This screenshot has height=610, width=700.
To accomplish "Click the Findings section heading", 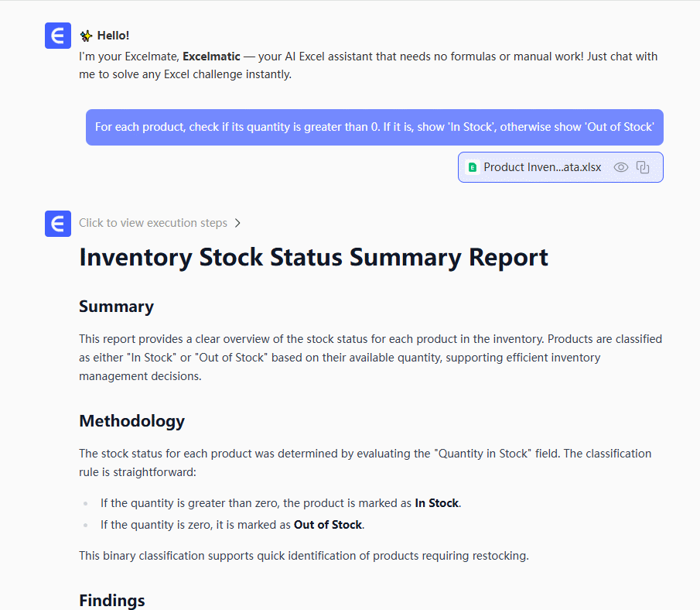I will pyautogui.click(x=111, y=601).
